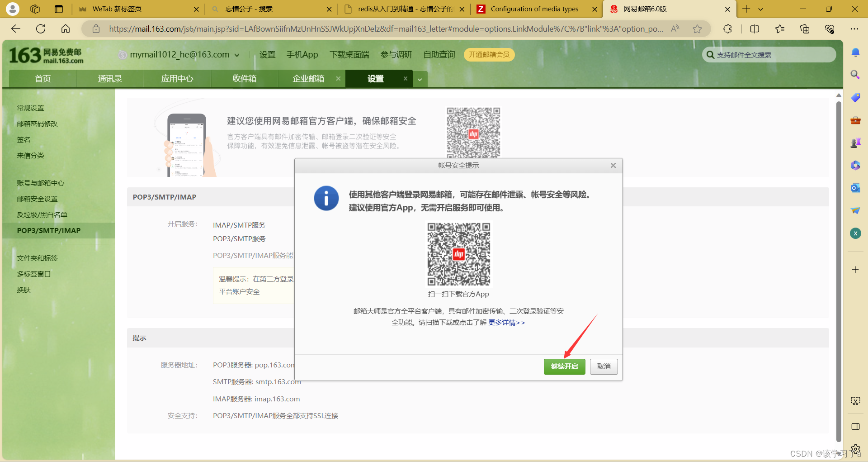Open the profile avatar icon
The height and width of the screenshot is (462, 868).
tap(13, 9)
